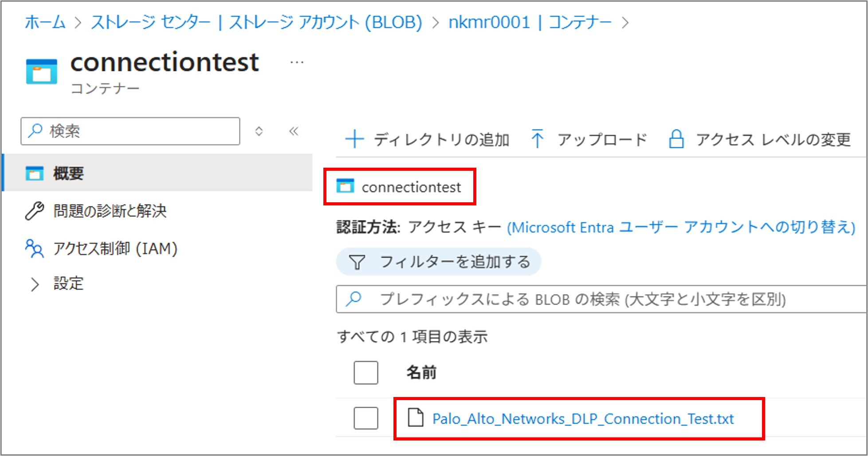Collapse the sidebar with double chevron

click(294, 131)
